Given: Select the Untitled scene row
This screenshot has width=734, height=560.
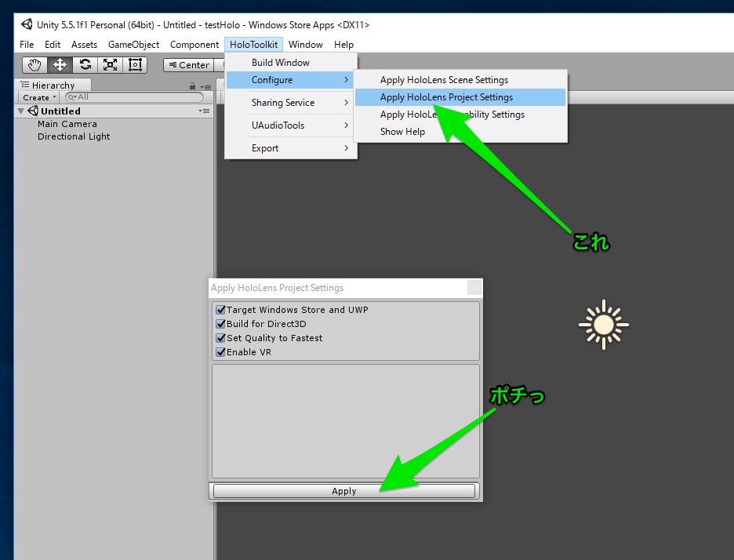Looking at the screenshot, I should (x=114, y=111).
